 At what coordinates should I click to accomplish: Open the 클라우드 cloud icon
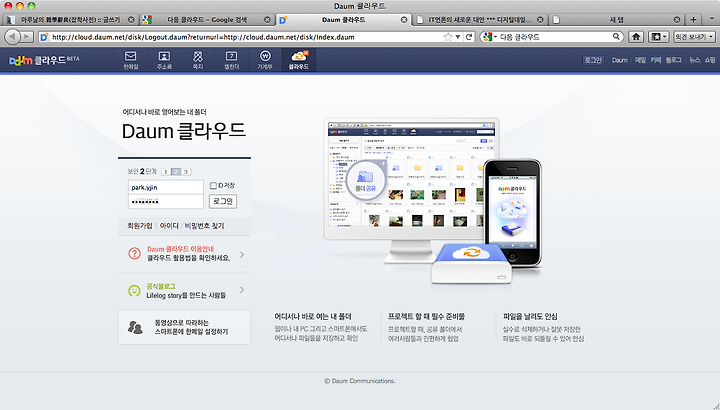point(299,60)
